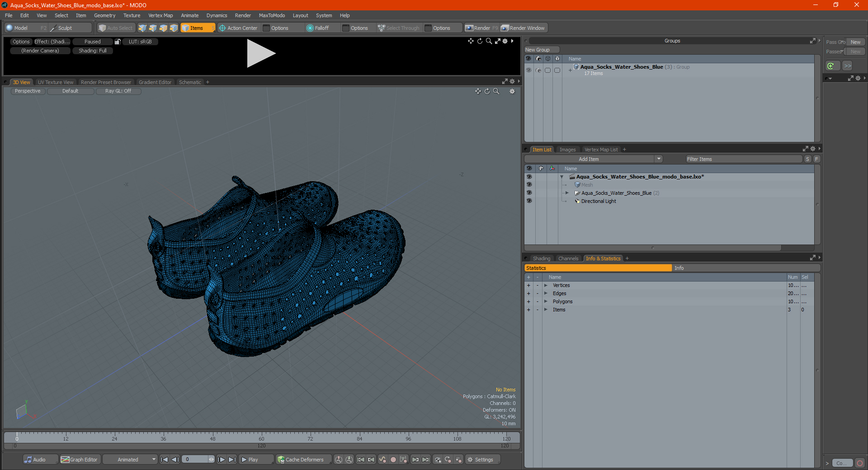Step to next frame
This screenshot has height=470, width=868.
(x=222, y=460)
